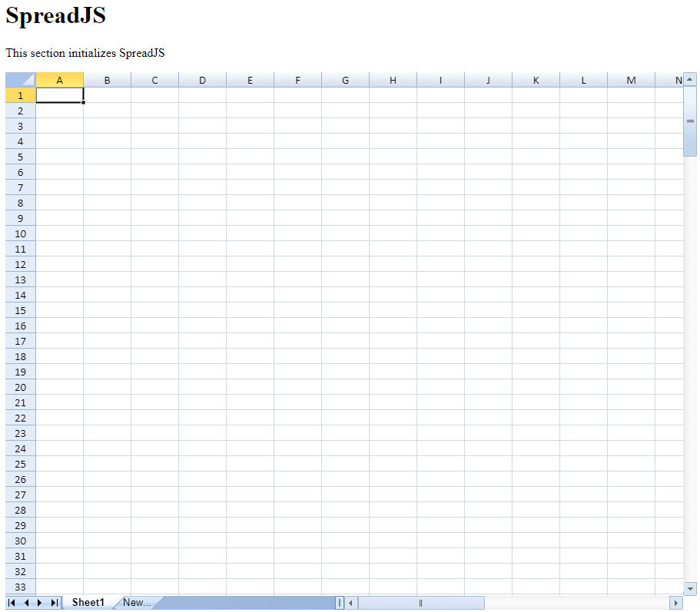This screenshot has height=612, width=700.
Task: Click horizontal scrollbar right arrow
Action: pos(676,603)
